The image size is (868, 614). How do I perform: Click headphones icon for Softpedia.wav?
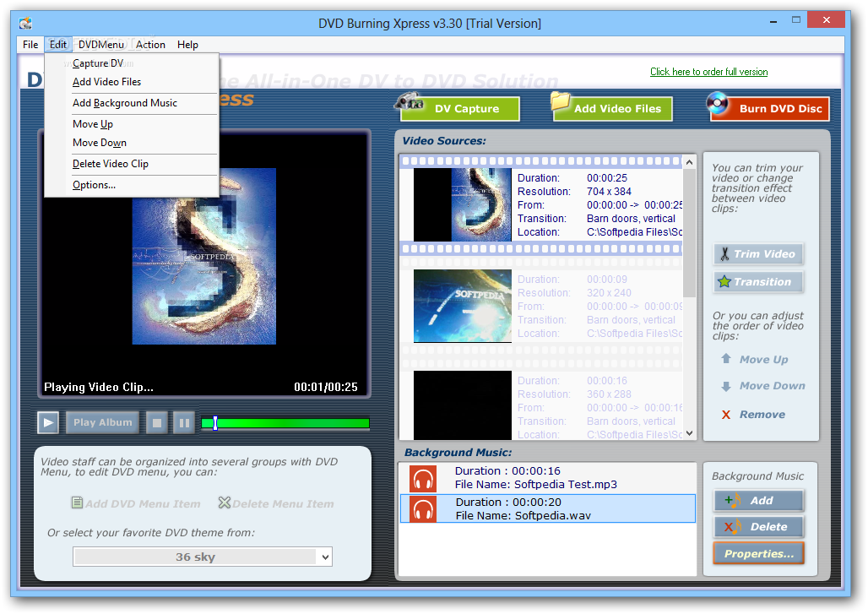tap(423, 508)
